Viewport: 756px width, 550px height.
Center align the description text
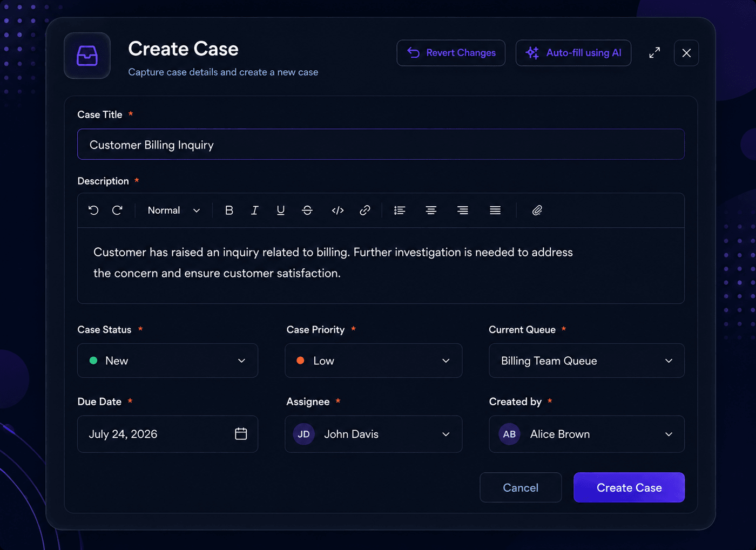pyautogui.click(x=431, y=211)
